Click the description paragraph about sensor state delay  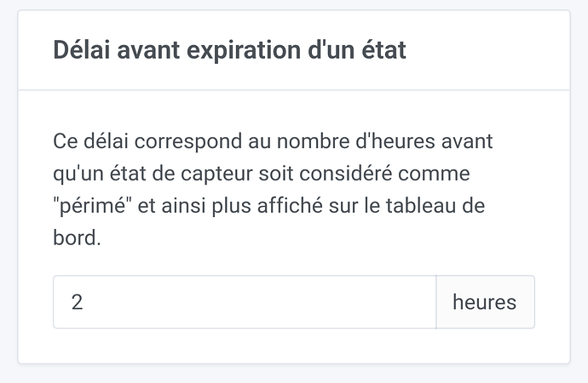(x=271, y=189)
